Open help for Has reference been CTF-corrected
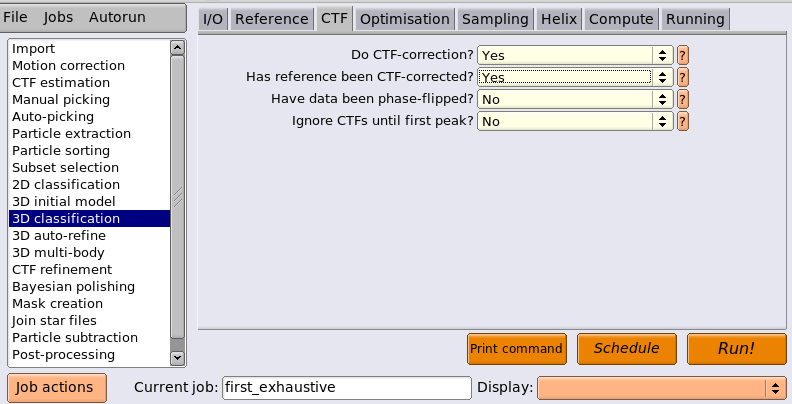 pyautogui.click(x=682, y=77)
